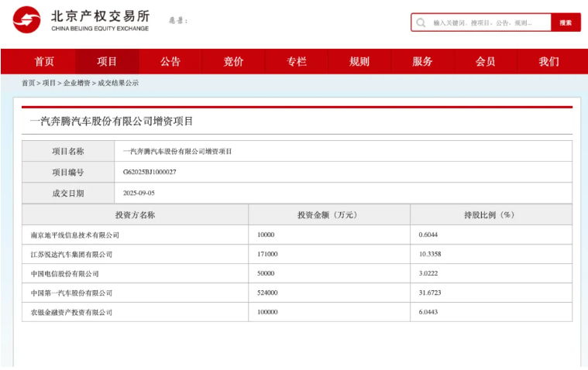Navigate to the 服务 menu
The image size is (588, 370).
coord(422,62)
